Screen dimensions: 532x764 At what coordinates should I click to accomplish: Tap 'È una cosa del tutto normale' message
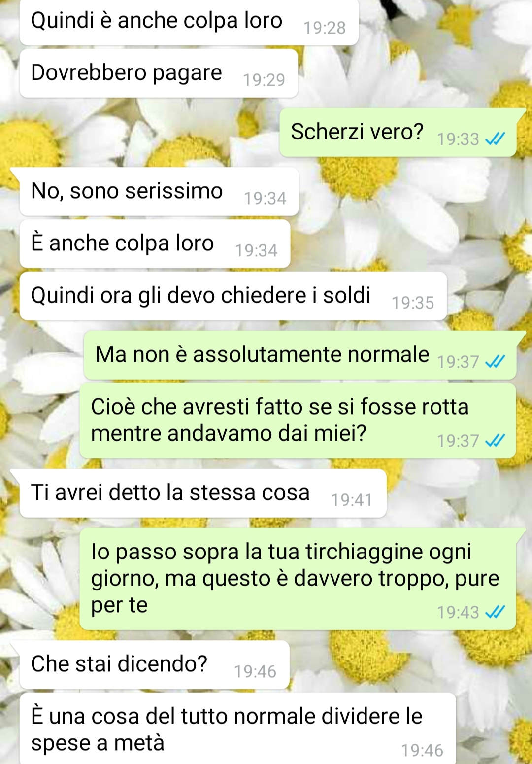(238, 729)
